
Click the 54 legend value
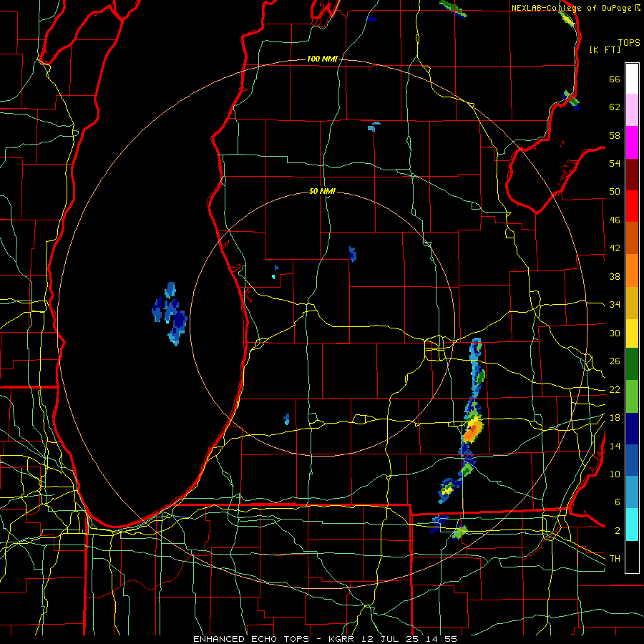(x=615, y=164)
